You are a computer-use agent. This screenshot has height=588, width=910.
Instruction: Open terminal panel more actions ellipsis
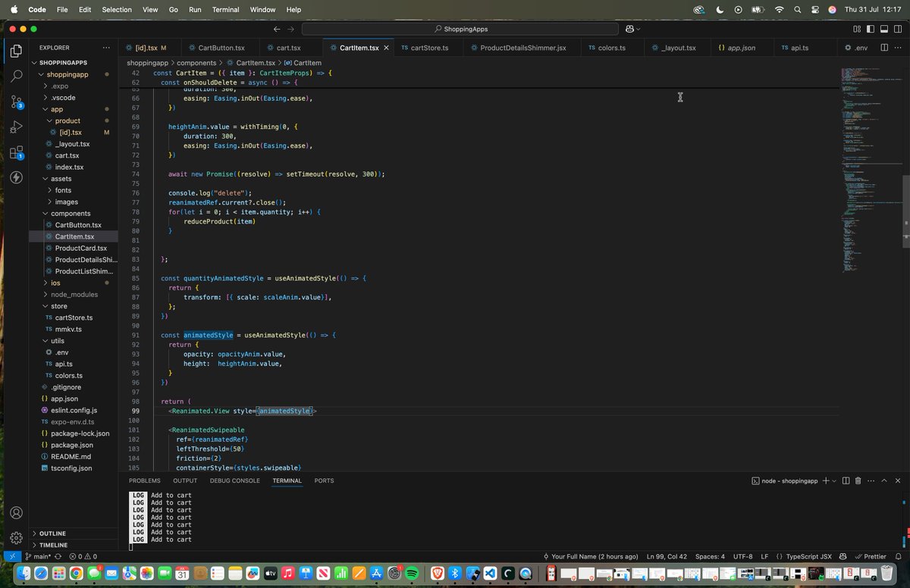(871, 480)
